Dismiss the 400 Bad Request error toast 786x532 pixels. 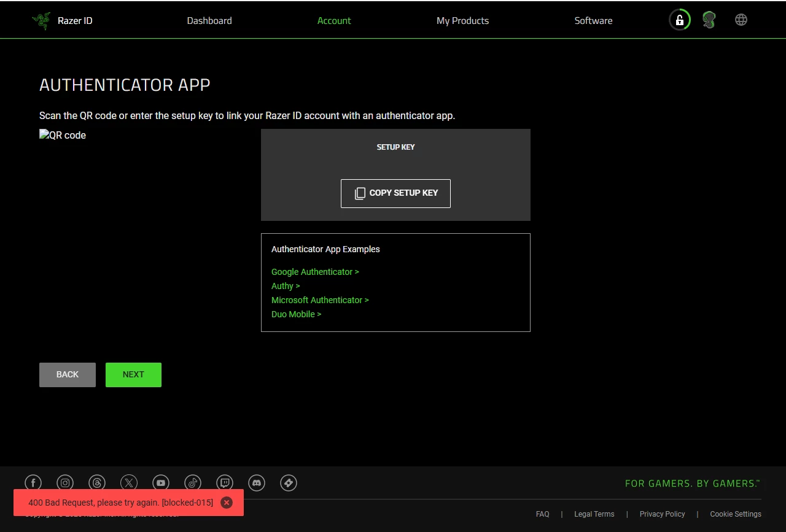pyautogui.click(x=227, y=503)
